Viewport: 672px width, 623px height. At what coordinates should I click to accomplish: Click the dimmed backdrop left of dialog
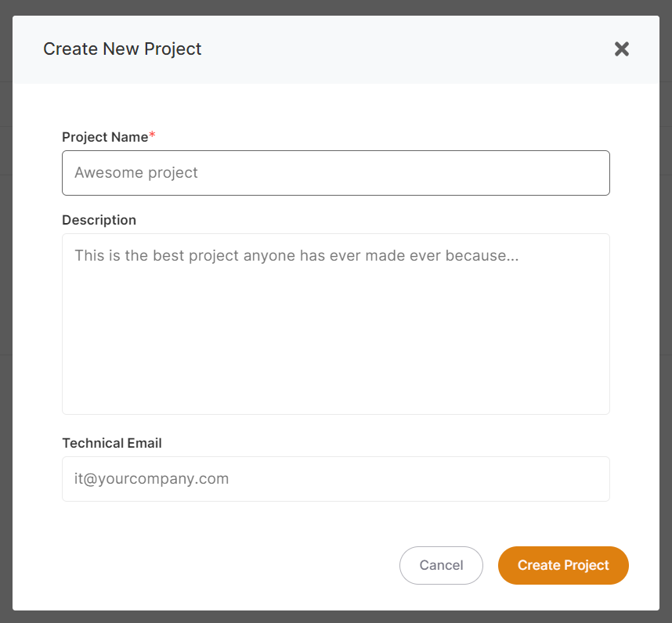click(5, 313)
